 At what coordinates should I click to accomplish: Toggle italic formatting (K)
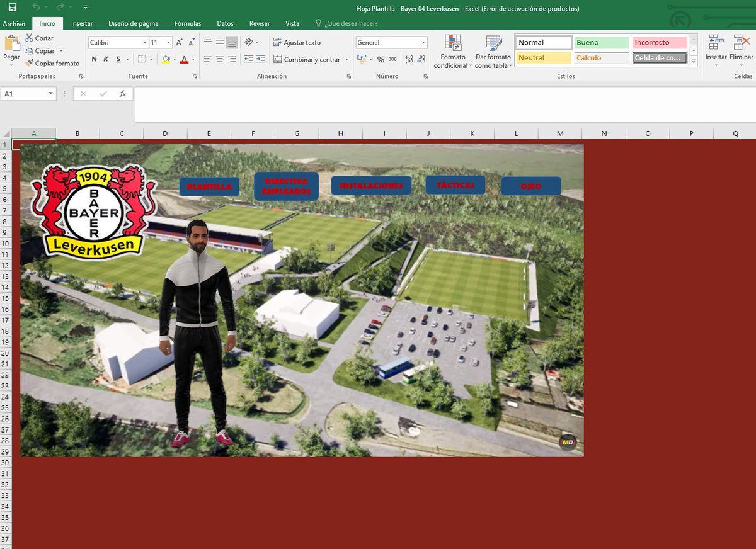106,59
